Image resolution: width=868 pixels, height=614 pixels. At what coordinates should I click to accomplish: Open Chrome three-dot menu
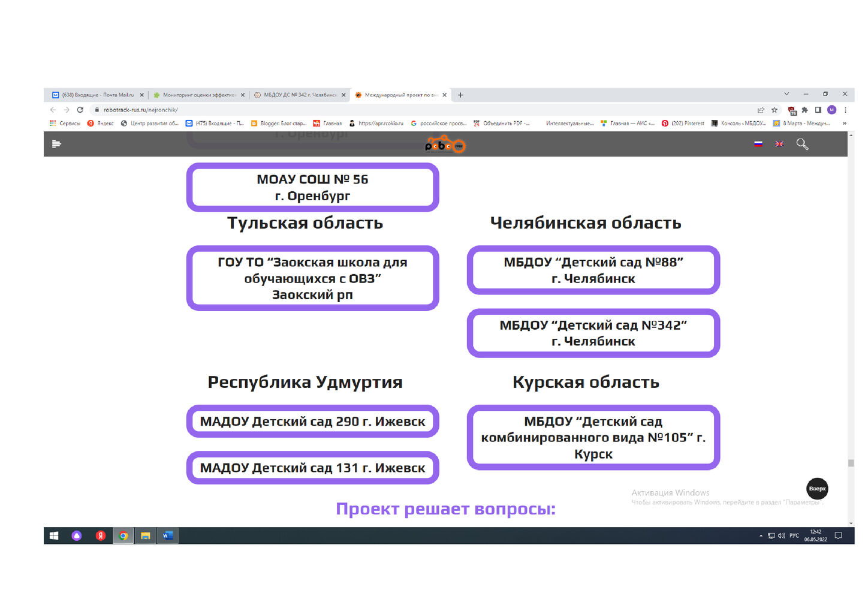[x=845, y=110]
